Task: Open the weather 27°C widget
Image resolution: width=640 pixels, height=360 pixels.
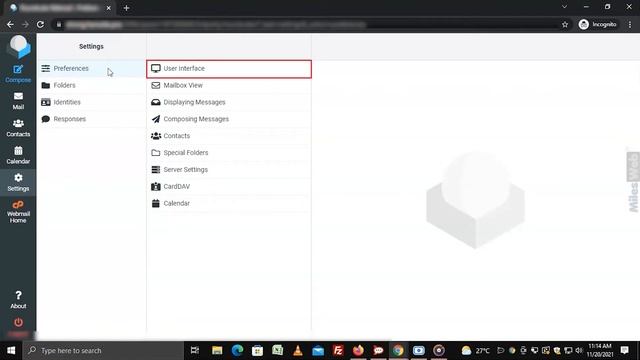Action: click(476, 350)
